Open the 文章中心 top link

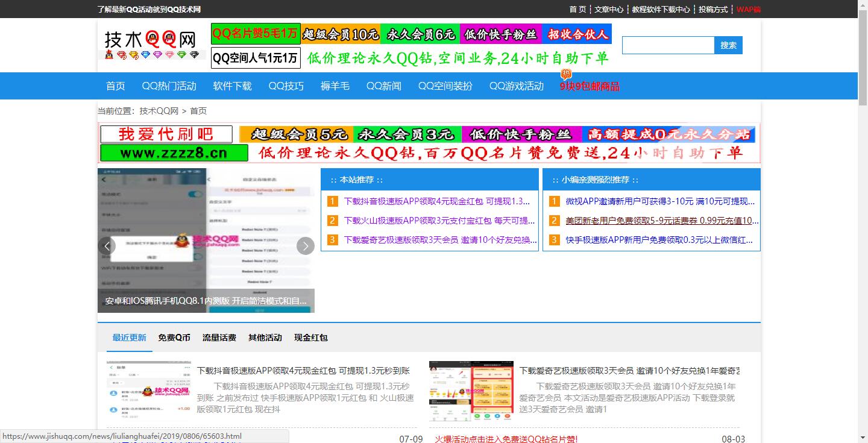(609, 9)
